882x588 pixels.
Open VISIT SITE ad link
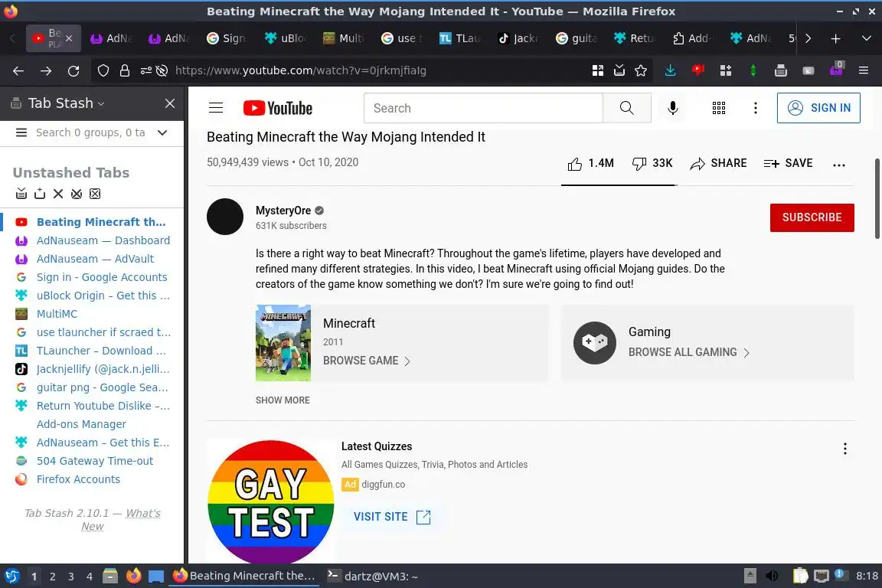pos(392,517)
